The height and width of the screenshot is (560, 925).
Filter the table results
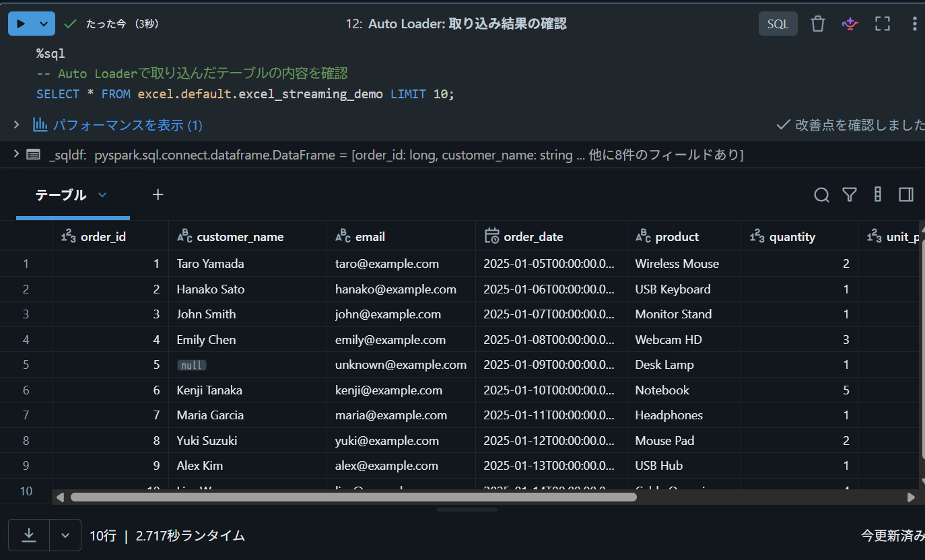(850, 195)
